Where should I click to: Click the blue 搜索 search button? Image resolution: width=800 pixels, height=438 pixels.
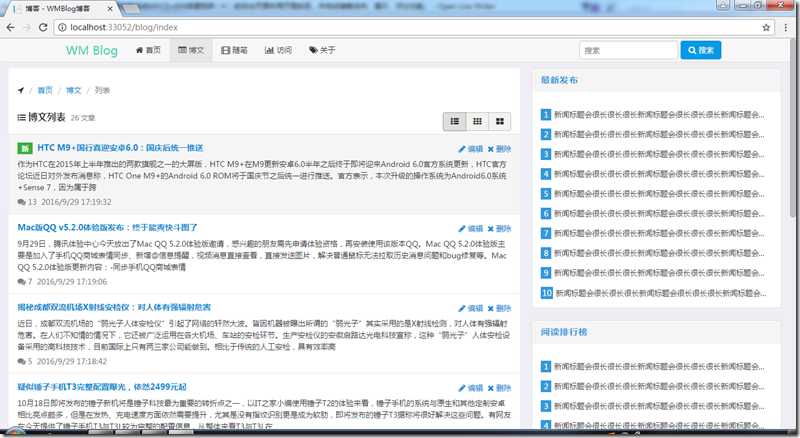tap(701, 51)
